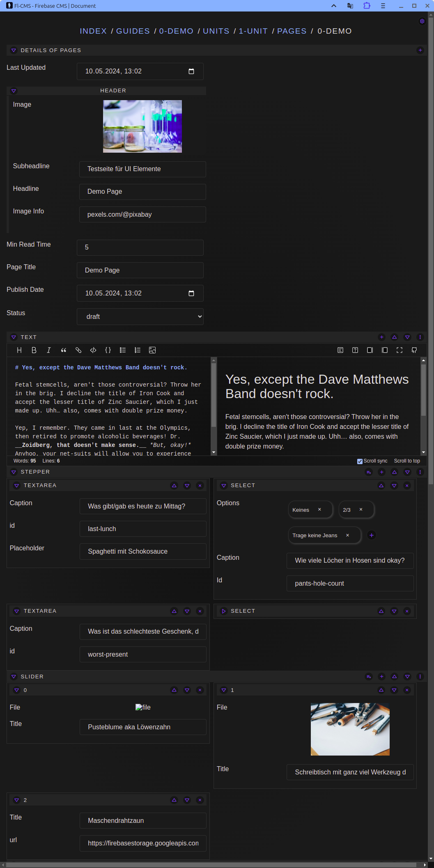Open more options for TEXT section
The height and width of the screenshot is (868, 434).
[420, 337]
